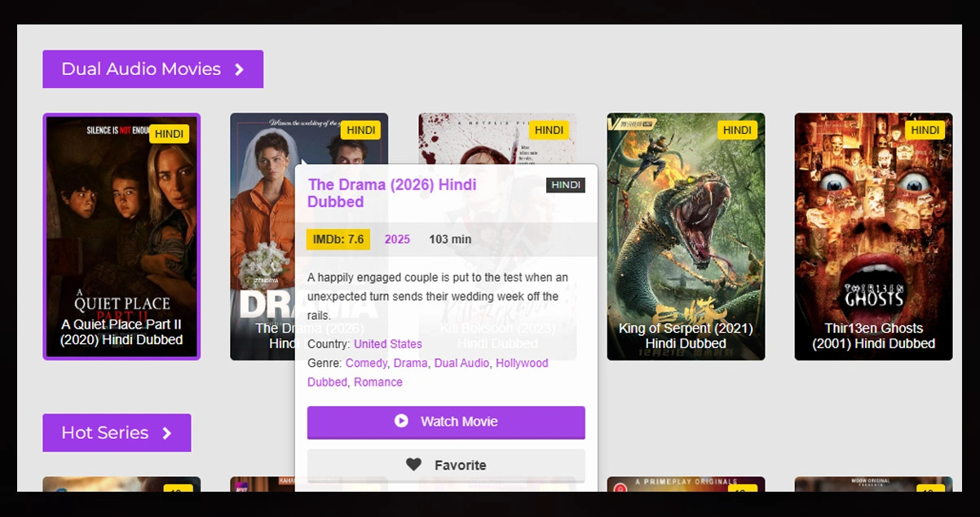Open The Drama (2026) Hindi Dubbed title link

[x=391, y=193]
